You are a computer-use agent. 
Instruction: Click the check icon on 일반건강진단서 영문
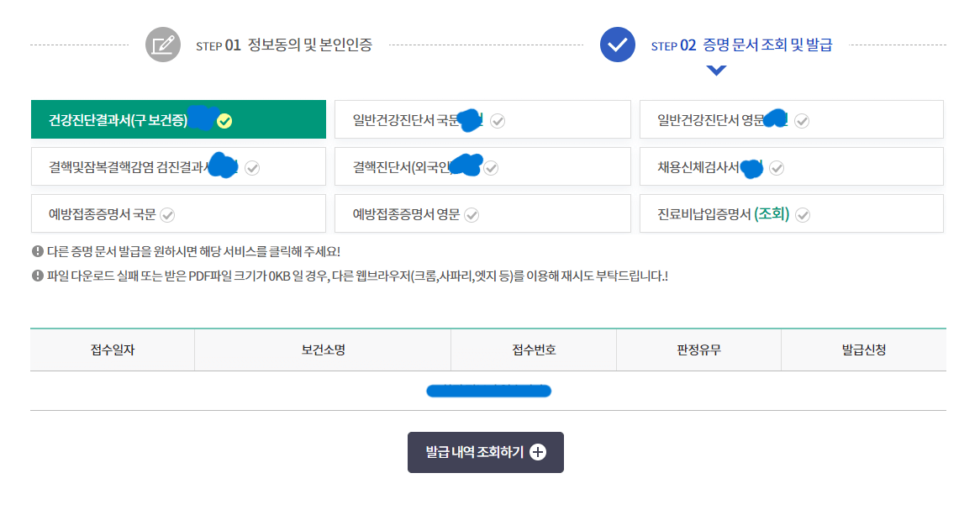[803, 120]
